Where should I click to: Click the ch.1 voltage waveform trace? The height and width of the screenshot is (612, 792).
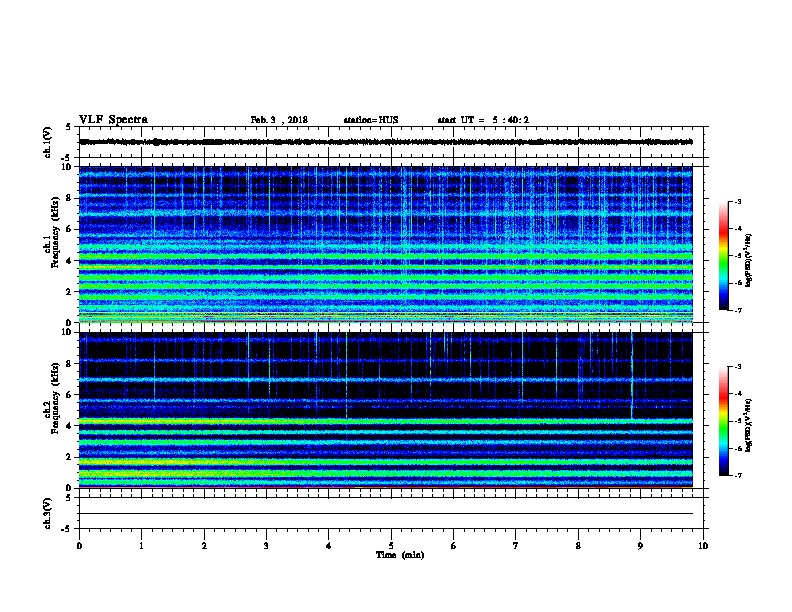point(386,142)
